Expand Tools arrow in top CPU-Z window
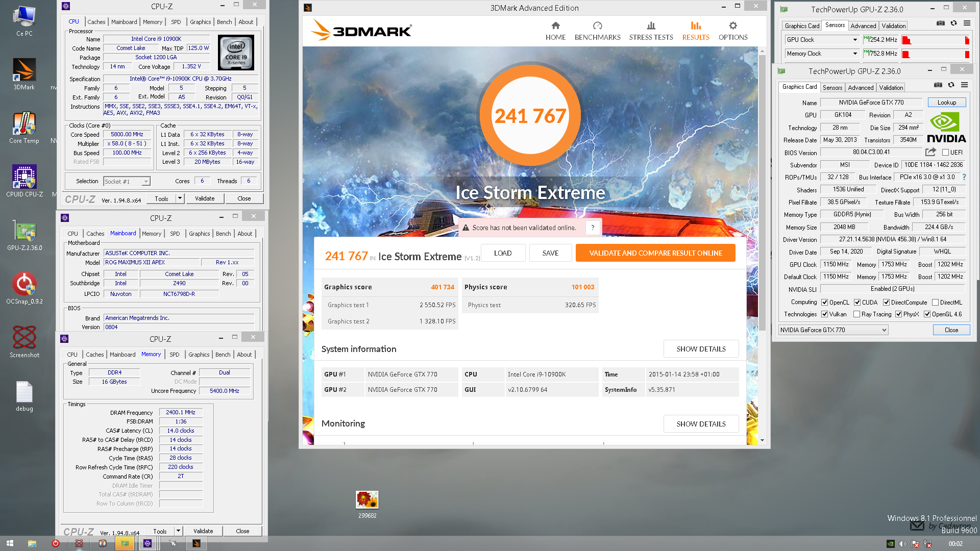 pos(180,198)
